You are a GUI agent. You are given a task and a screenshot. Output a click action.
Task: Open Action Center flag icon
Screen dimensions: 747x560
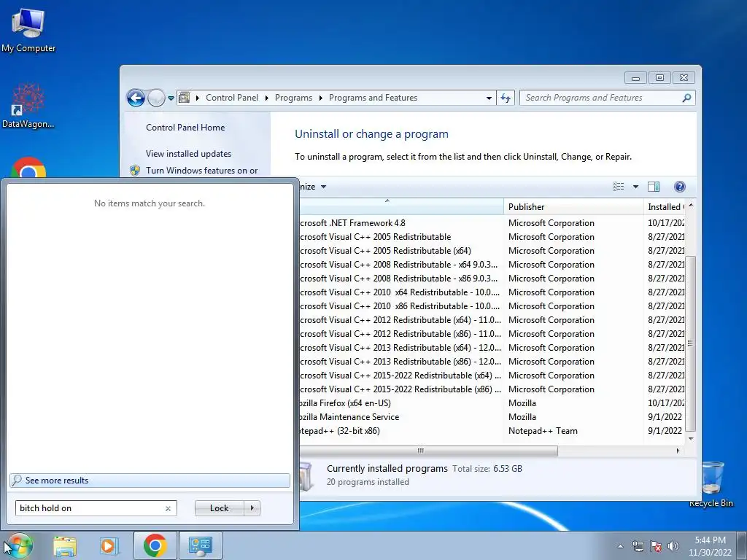pyautogui.click(x=656, y=546)
